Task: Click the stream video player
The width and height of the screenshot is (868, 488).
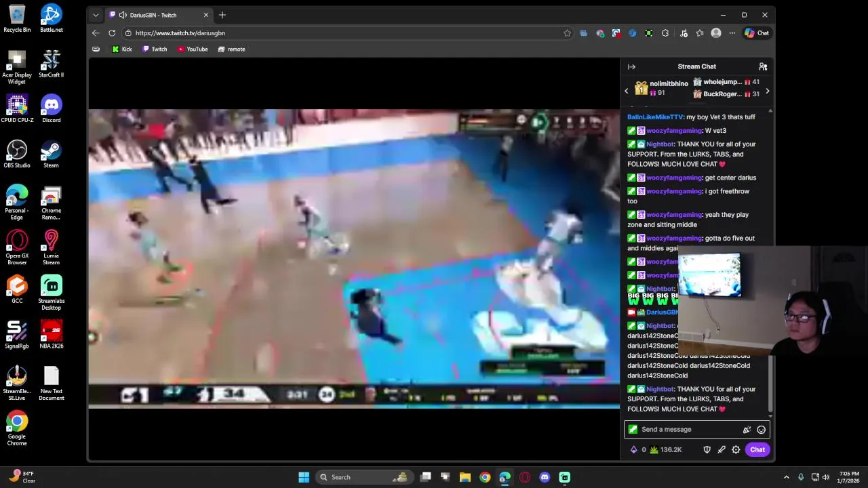Action: pos(354,259)
